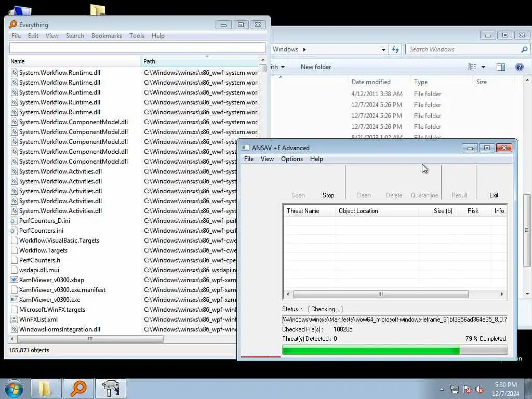Click the threat list horizontal scrollbar thumb

point(380,294)
